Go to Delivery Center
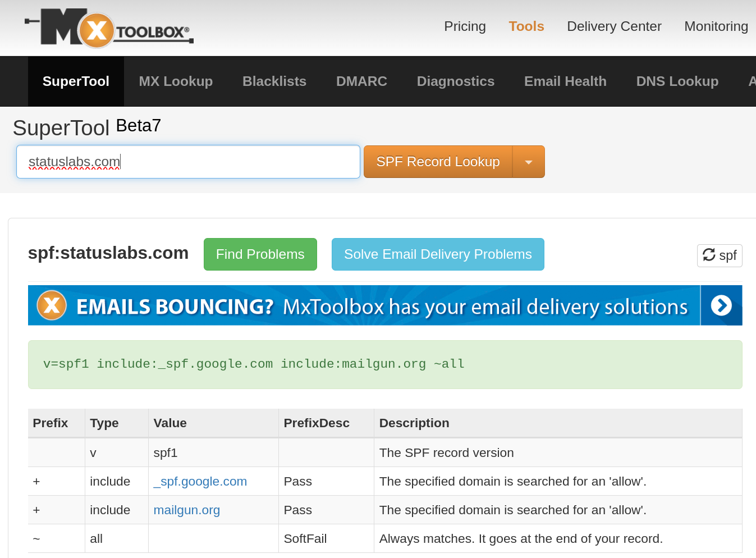The height and width of the screenshot is (558, 756). point(614,26)
